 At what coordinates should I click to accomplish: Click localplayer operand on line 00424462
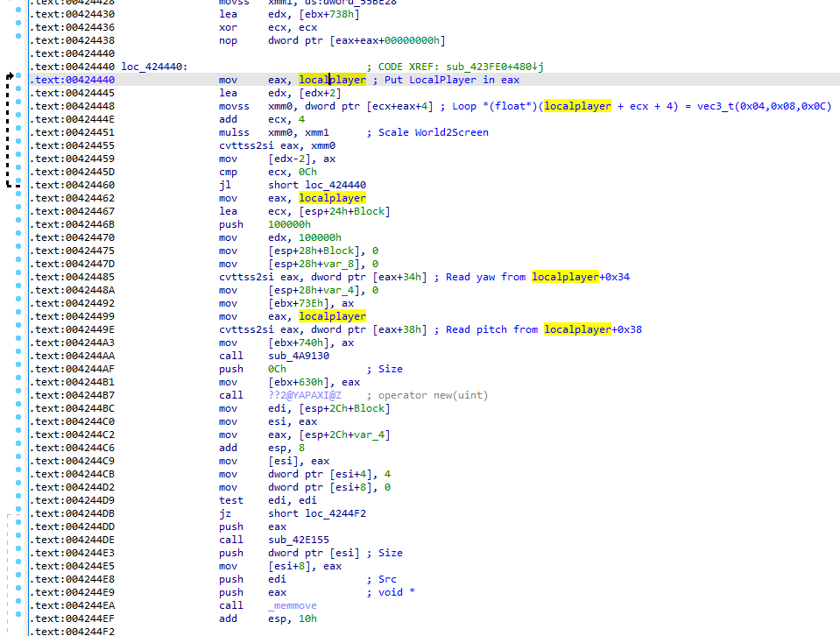pyautogui.click(x=332, y=198)
